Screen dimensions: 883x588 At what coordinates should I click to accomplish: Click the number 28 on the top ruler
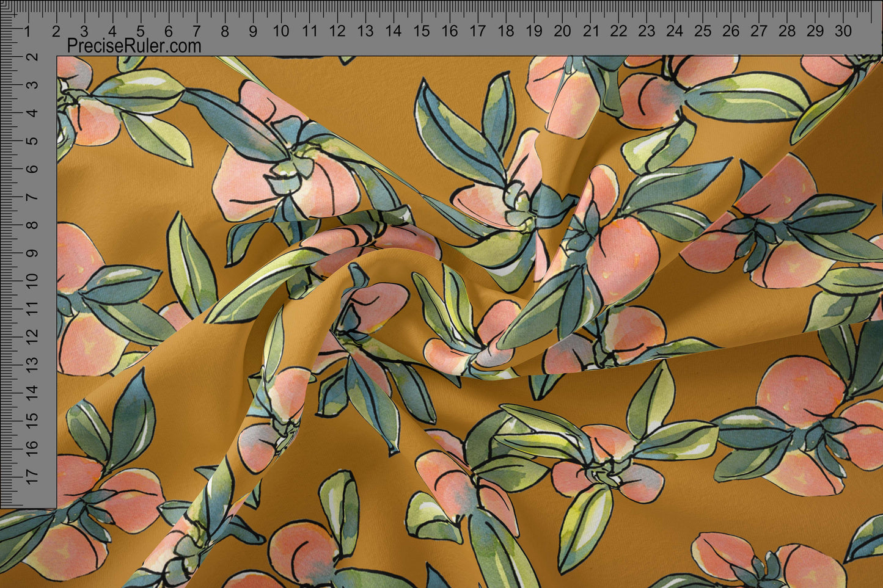787,31
